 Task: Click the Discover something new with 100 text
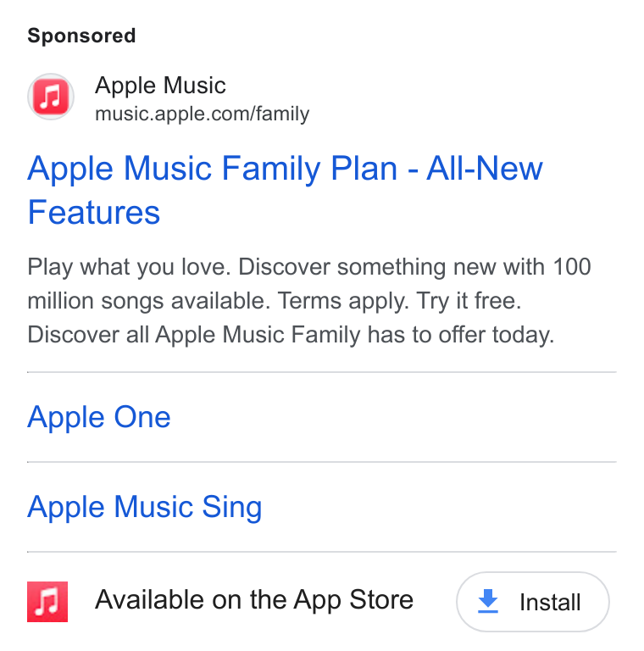click(x=414, y=267)
